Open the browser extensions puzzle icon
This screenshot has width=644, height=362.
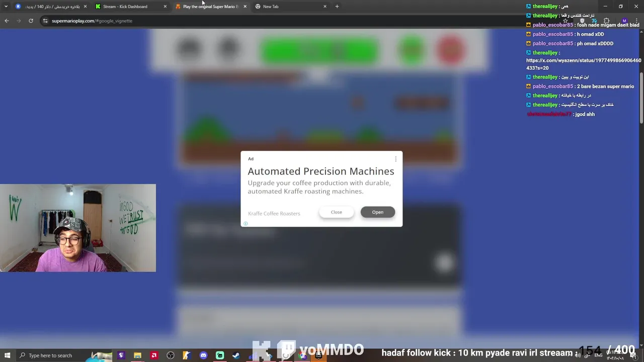606,21
